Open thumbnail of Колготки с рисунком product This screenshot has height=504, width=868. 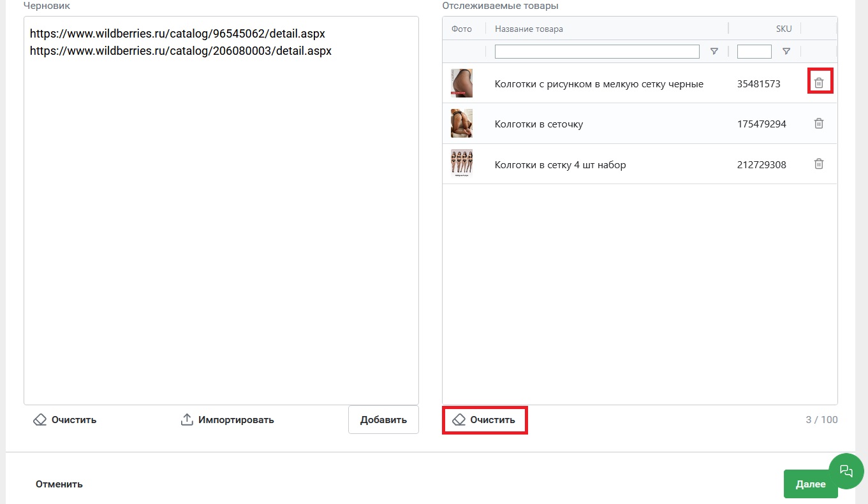click(x=462, y=83)
